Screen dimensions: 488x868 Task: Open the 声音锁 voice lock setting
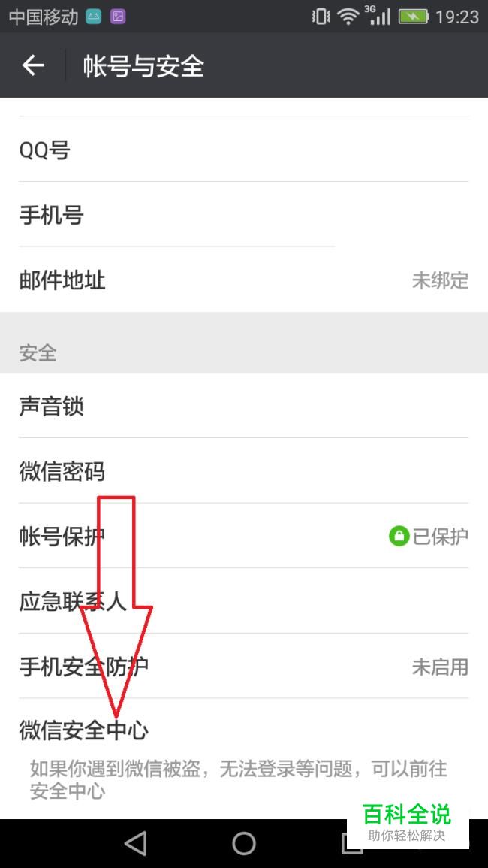[244, 406]
